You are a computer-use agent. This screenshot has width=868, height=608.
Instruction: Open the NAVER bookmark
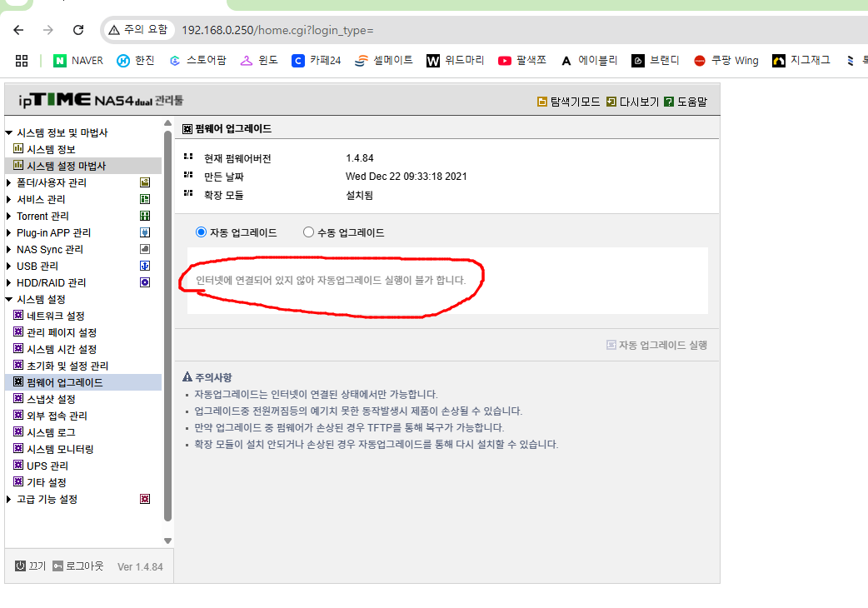[x=78, y=60]
